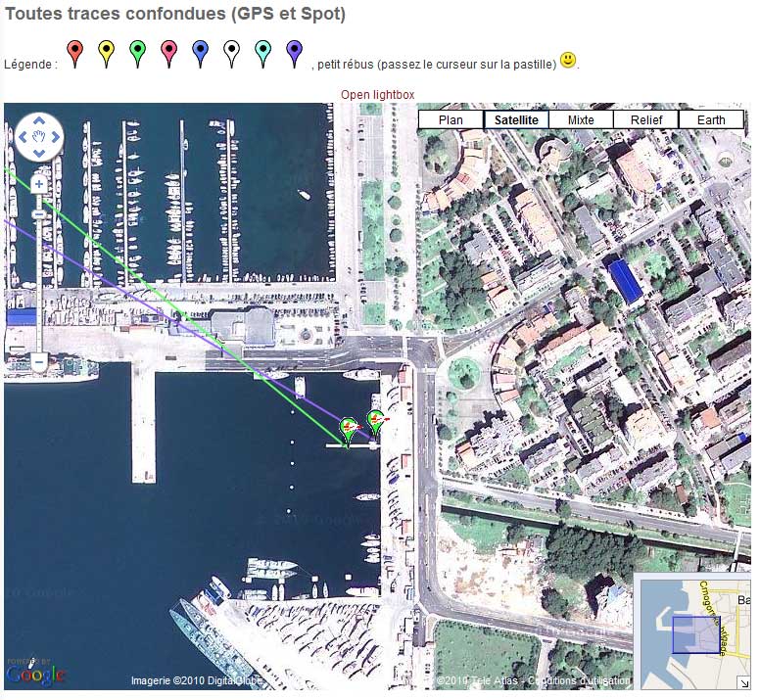Click the white legend pin marker

[231, 51]
